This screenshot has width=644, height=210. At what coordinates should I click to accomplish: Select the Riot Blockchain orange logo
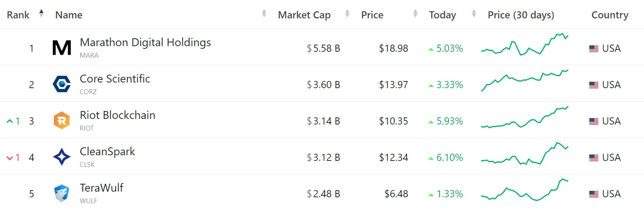(62, 120)
